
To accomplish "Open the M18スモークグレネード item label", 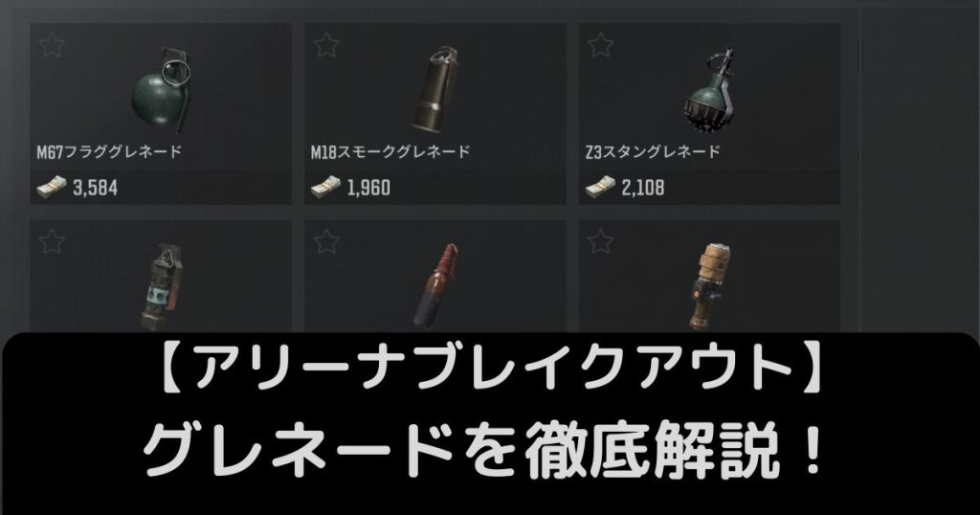I will pyautogui.click(x=390, y=152).
